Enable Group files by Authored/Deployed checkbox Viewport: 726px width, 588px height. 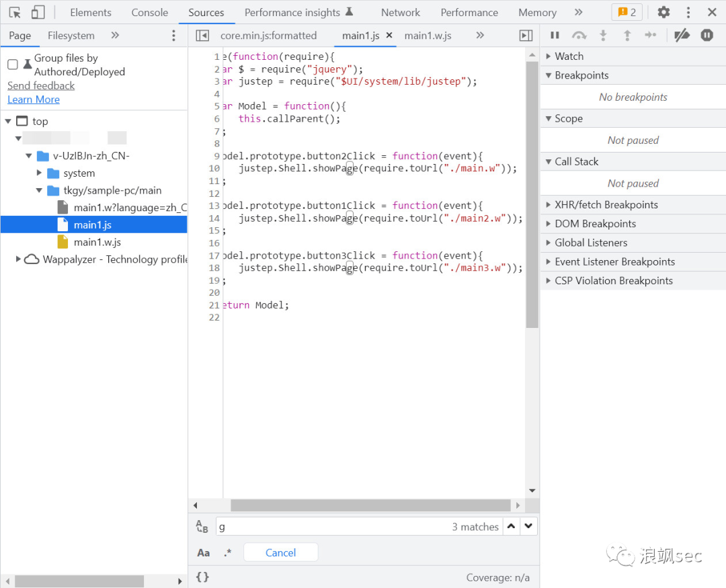[13, 65]
